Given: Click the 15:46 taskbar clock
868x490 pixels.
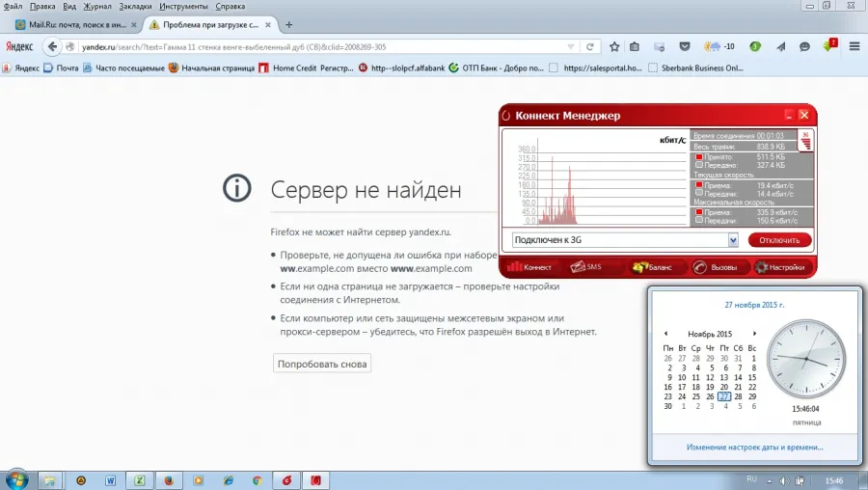Looking at the screenshot, I should 834,480.
